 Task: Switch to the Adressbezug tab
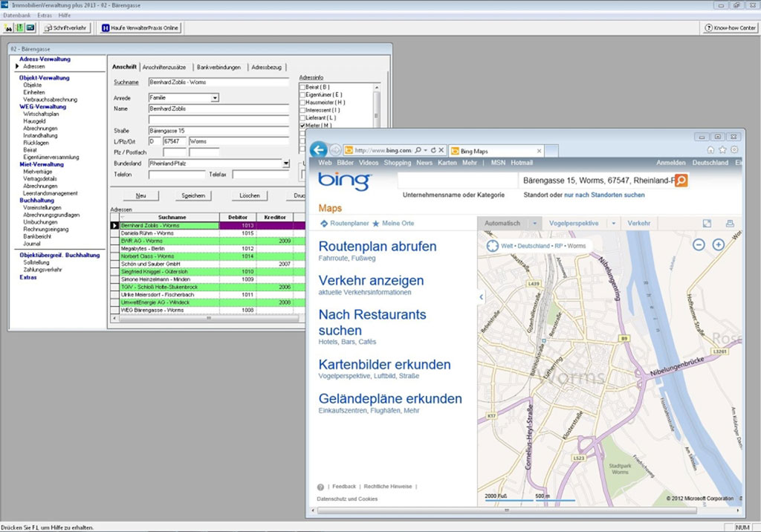coord(267,68)
